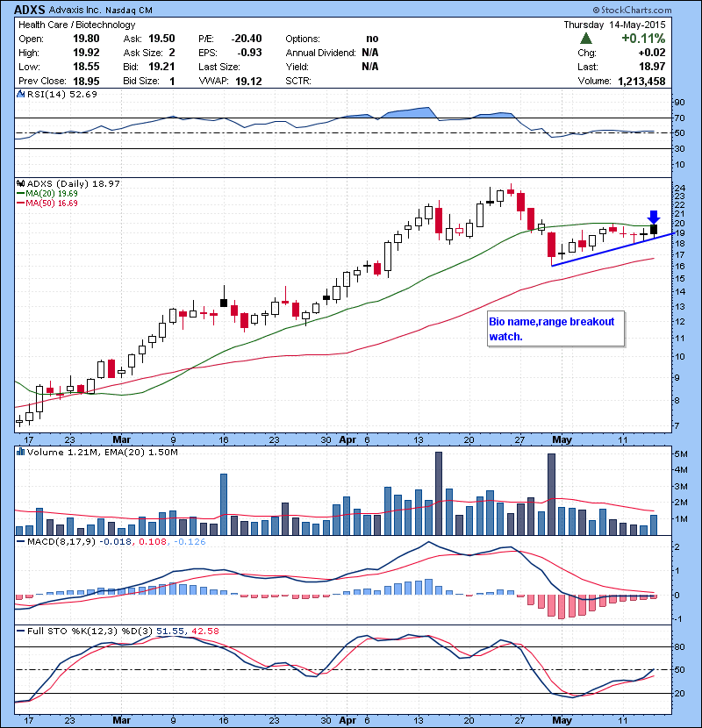Click the ADXS ticker symbol title
The width and height of the screenshot is (702, 728).
[x=30, y=10]
